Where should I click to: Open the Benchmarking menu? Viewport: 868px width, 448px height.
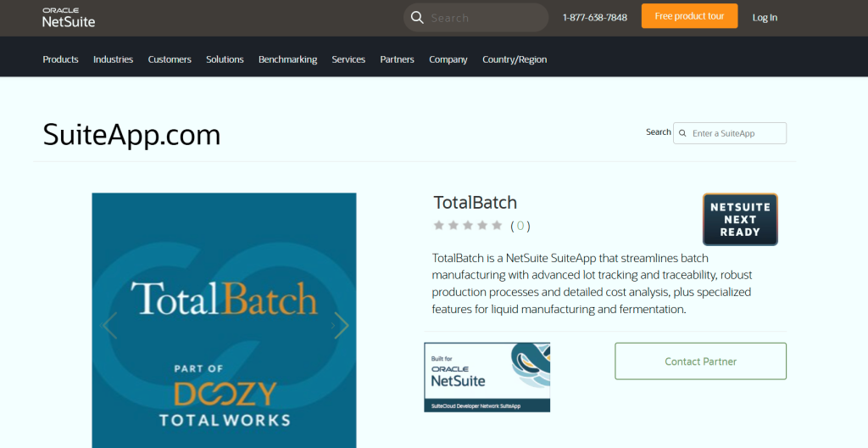288,59
